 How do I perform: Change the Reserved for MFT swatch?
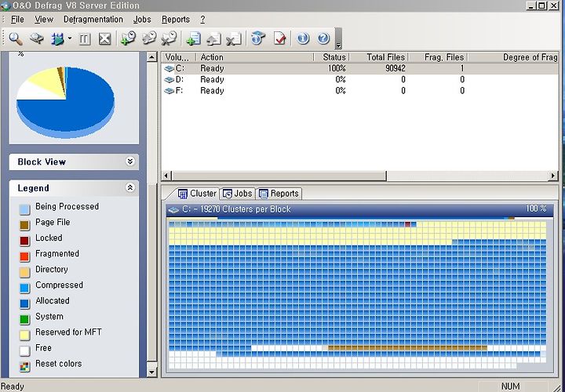[24, 335]
